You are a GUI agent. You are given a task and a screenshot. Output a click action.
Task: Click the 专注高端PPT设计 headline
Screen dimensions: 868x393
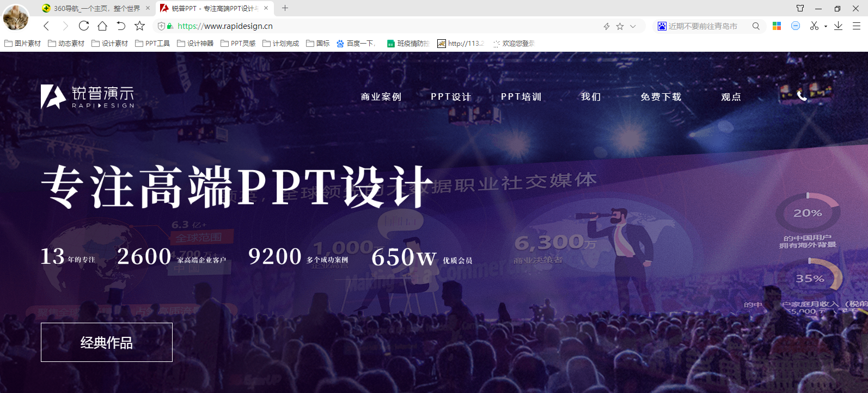[237, 187]
